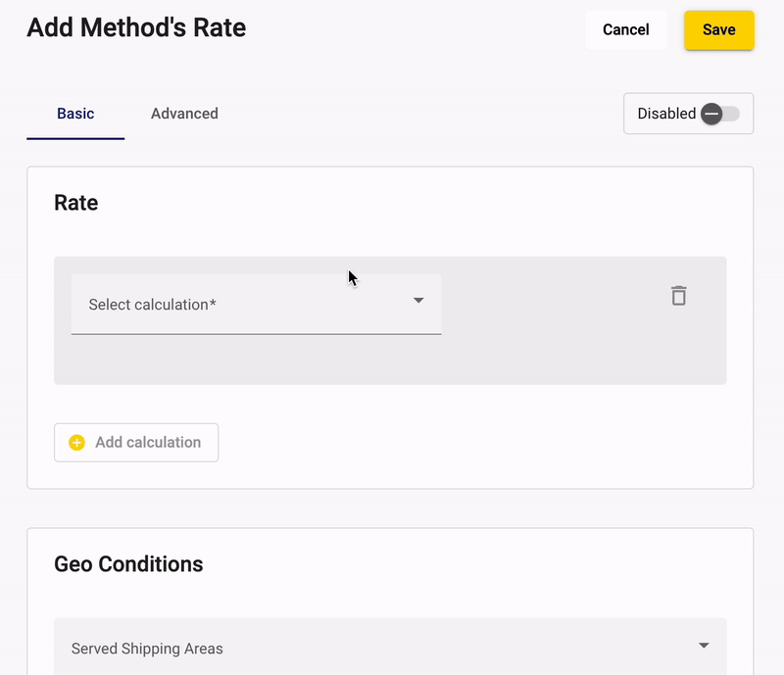Add another calculation to the rate
The height and width of the screenshot is (675, 784).
(x=136, y=443)
